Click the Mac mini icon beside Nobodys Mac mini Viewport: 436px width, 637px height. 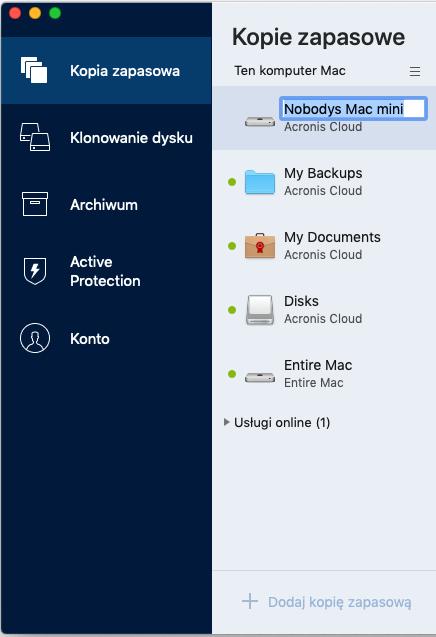pyautogui.click(x=260, y=121)
